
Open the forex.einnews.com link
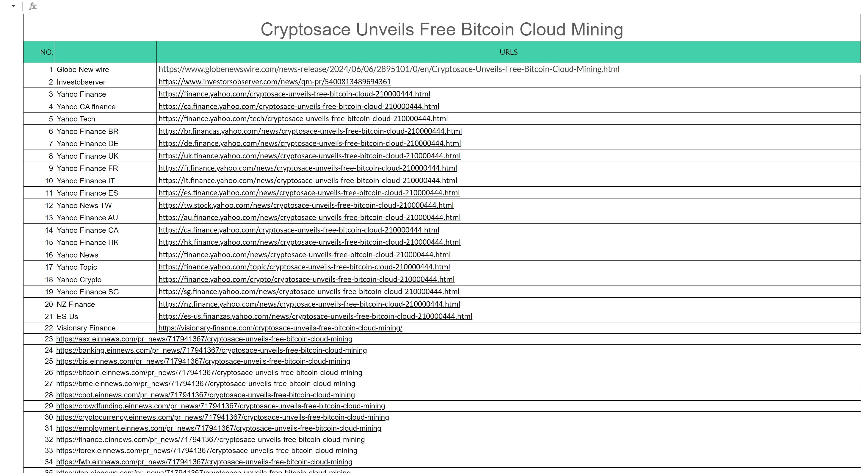pos(206,451)
